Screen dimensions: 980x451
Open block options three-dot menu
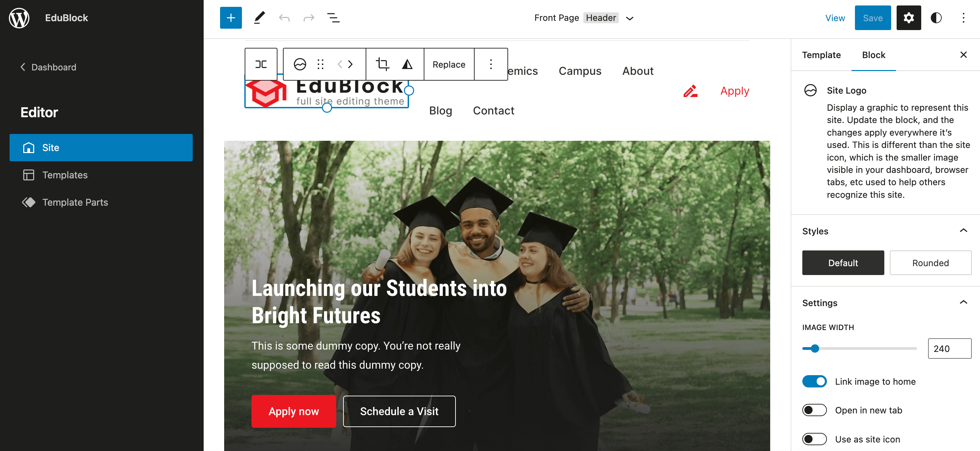pos(491,64)
